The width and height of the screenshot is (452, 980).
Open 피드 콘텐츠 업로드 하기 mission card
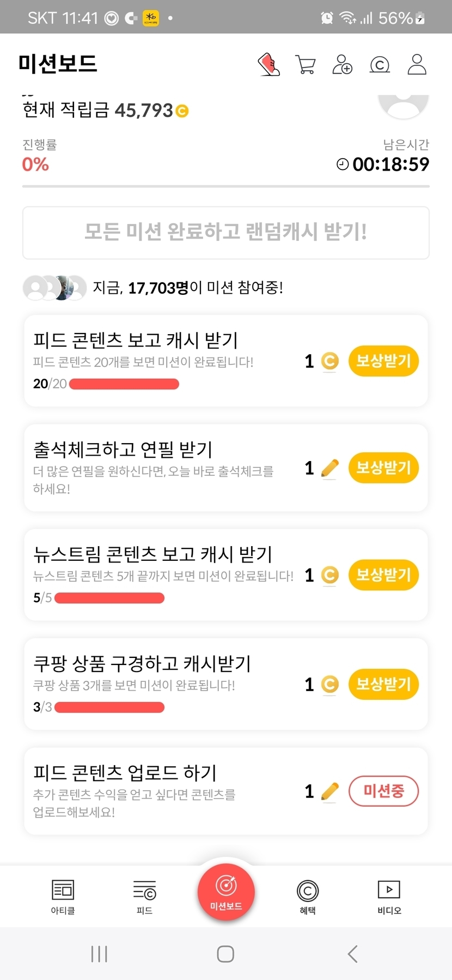pos(163,791)
